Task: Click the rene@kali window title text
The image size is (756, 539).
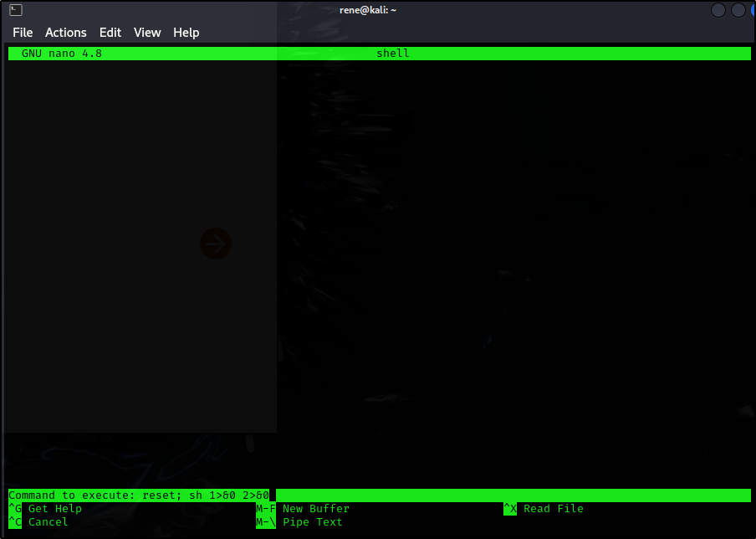Action: [367, 10]
